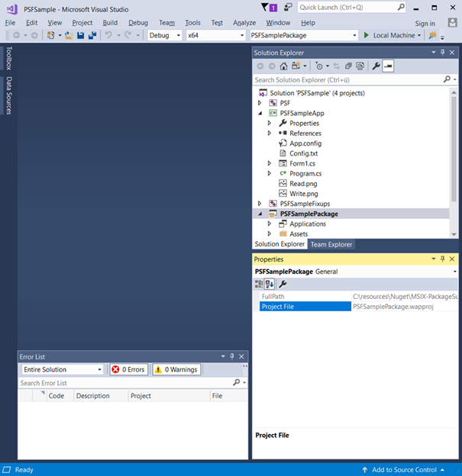The image size is (462, 476).
Task: Open the Build menu
Action: (x=110, y=23)
